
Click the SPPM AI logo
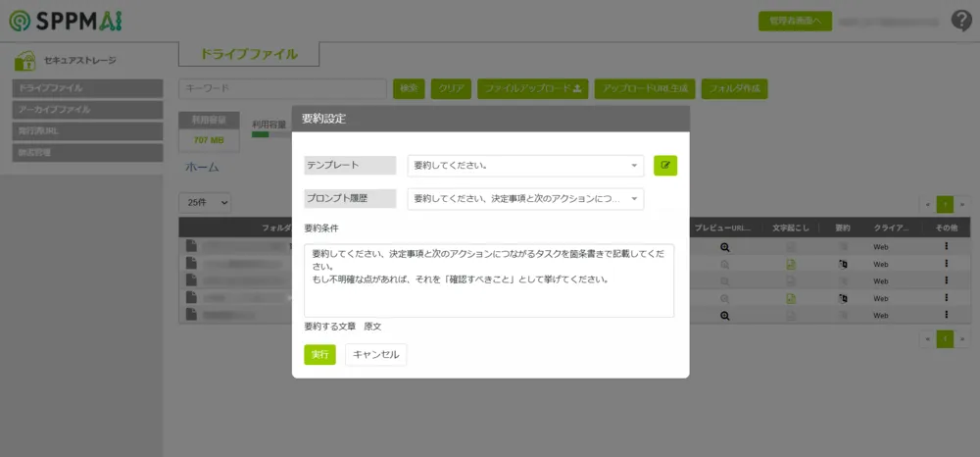[66, 22]
